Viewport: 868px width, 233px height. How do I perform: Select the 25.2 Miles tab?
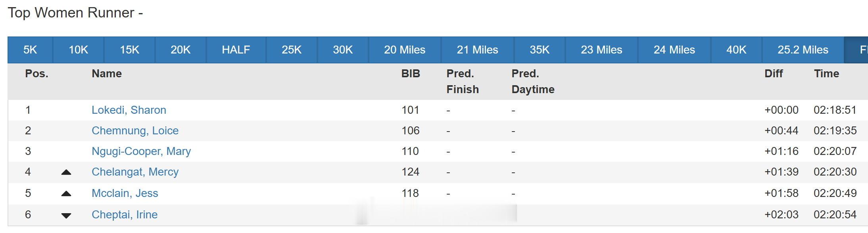pyautogui.click(x=803, y=50)
